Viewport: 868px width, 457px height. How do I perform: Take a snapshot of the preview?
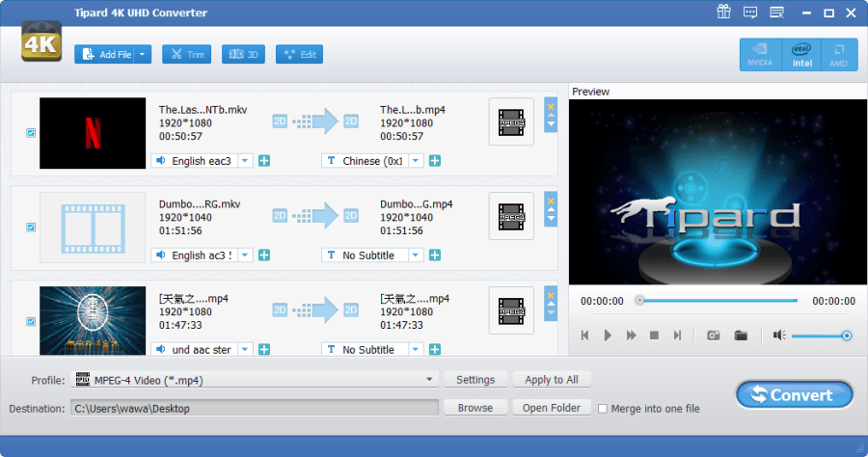(713, 336)
